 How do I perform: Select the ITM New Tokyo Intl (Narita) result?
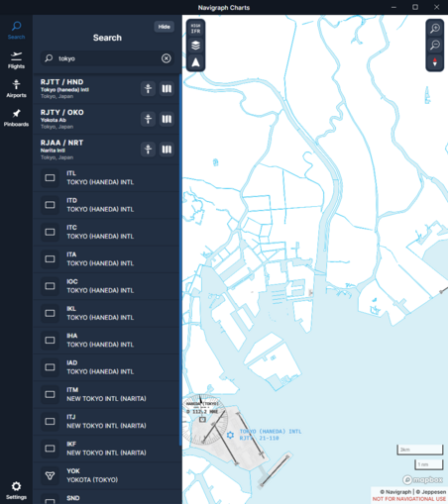pyautogui.click(x=106, y=394)
